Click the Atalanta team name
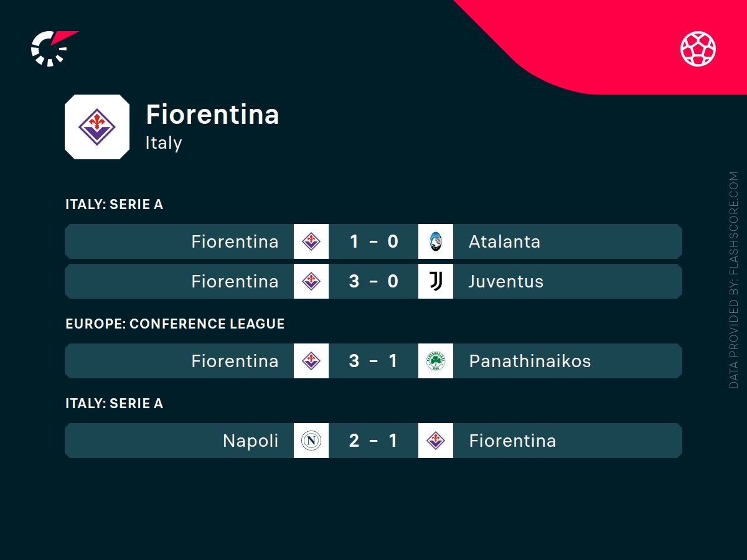The width and height of the screenshot is (747, 560). (x=505, y=241)
